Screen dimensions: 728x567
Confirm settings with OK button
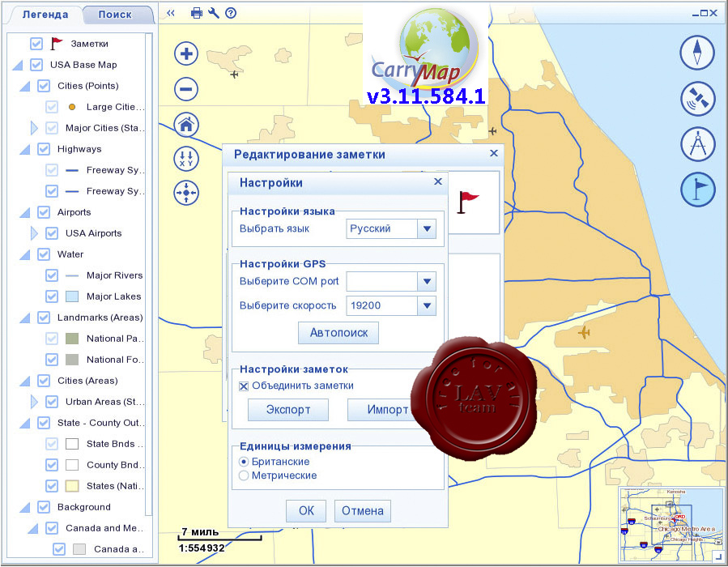point(306,511)
